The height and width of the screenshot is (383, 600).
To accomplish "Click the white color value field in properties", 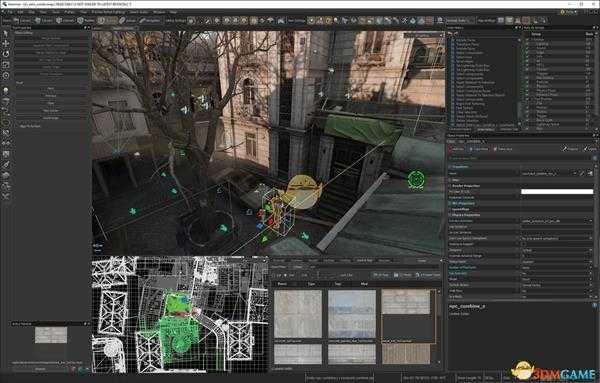I will coord(557,191).
